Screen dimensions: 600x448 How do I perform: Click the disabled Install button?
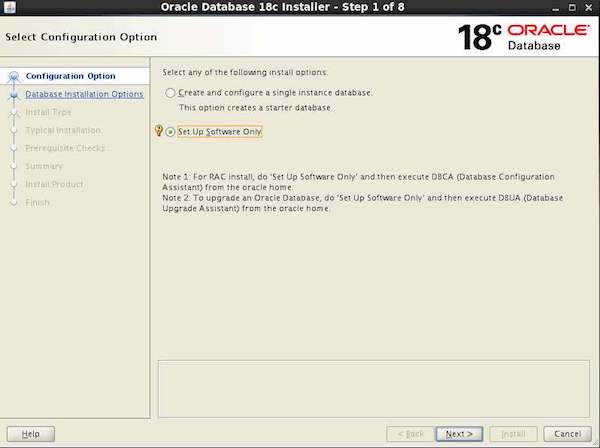[513, 434]
